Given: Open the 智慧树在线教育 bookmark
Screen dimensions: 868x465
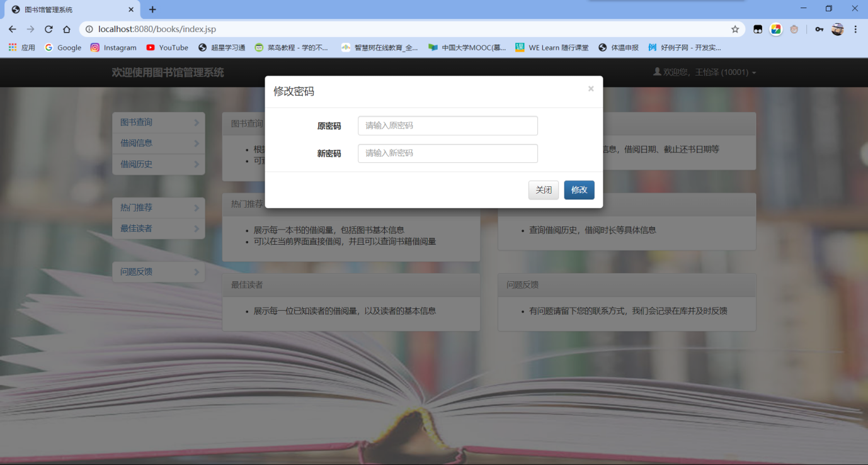Looking at the screenshot, I should tap(379, 47).
